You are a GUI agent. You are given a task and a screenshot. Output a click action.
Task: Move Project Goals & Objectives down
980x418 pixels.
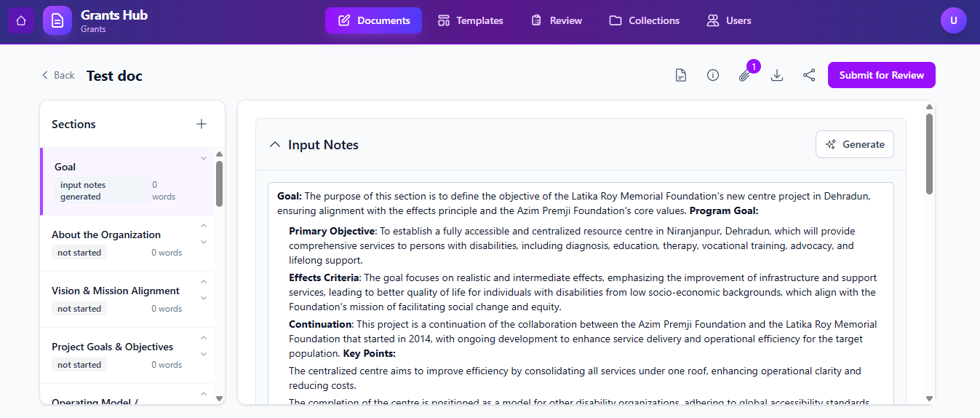[x=204, y=354]
